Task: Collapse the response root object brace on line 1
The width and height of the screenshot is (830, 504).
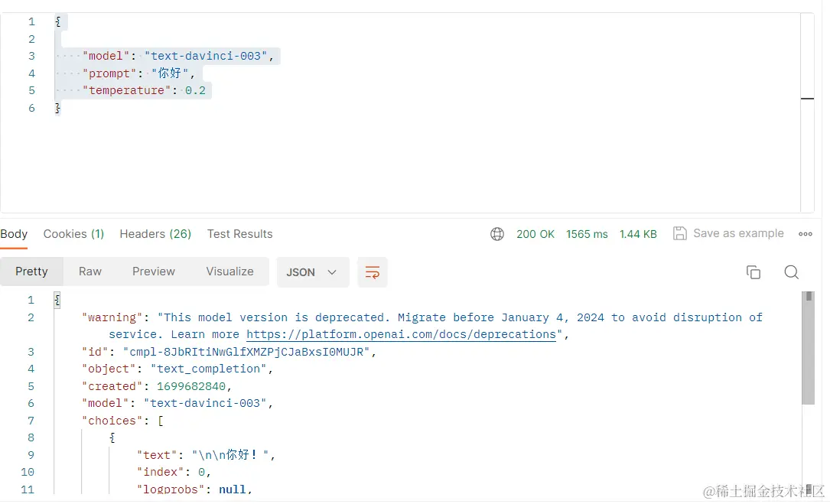Action: 57,300
